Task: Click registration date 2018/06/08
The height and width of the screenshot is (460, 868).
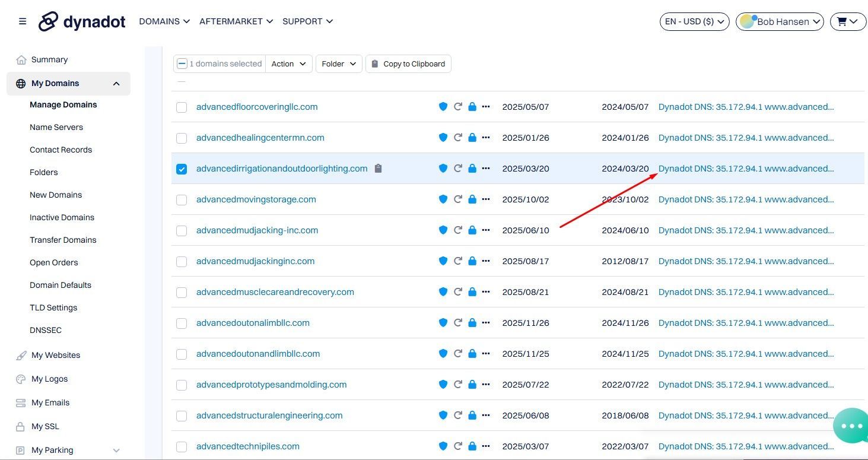Action: tap(625, 415)
